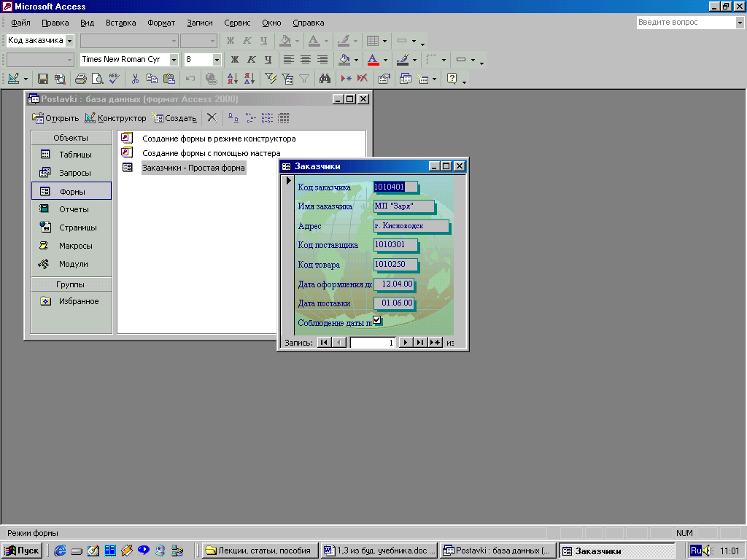The image size is (747, 560).
Task: Click Filter by Selection lightning icon
Action: tap(271, 79)
